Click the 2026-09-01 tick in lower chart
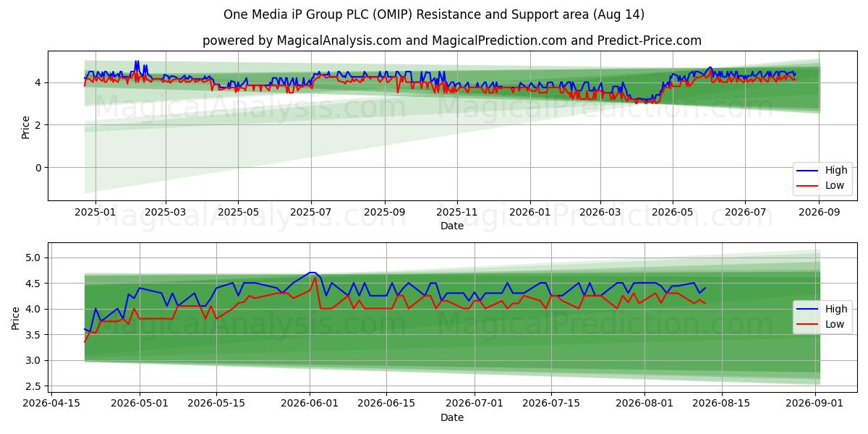 (815, 404)
